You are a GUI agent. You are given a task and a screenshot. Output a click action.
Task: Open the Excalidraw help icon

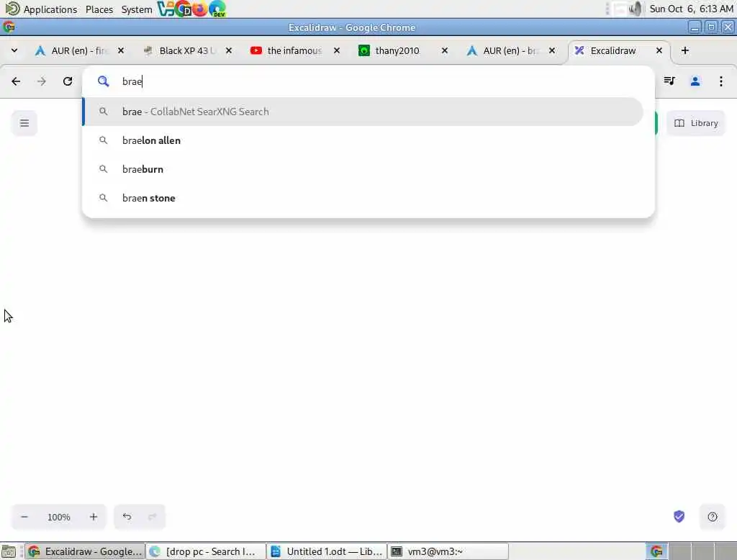[x=712, y=517]
